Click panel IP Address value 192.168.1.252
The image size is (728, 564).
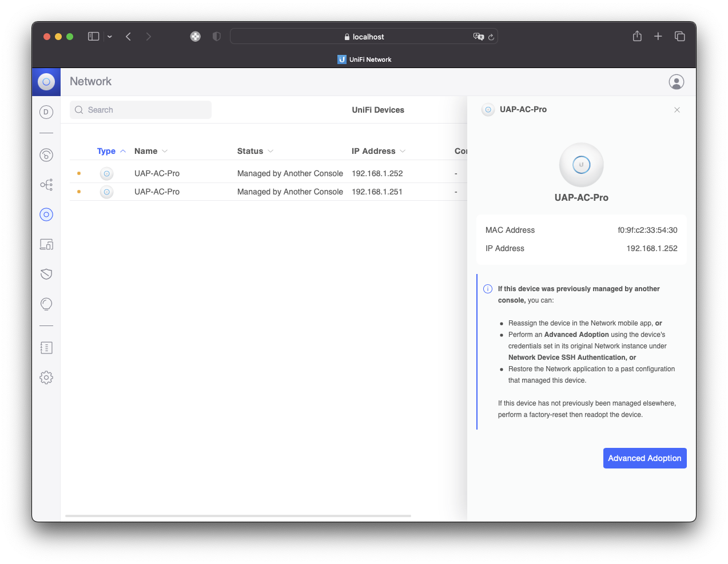click(x=652, y=248)
